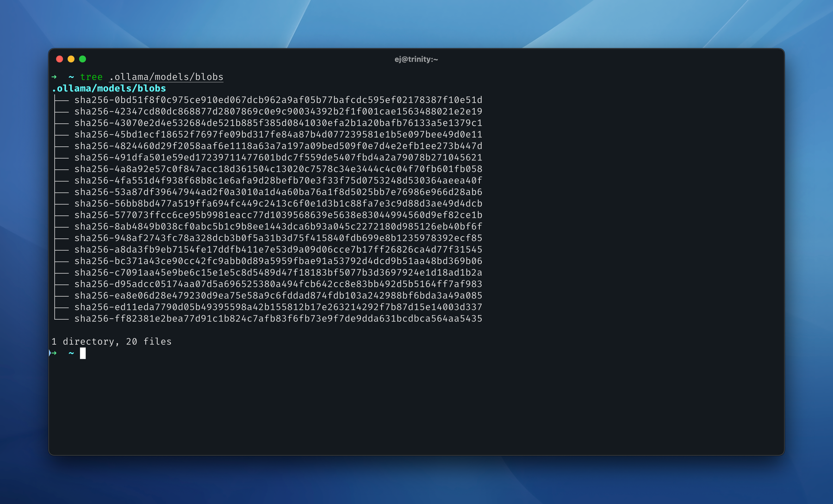Viewport: 833px width, 504px height.
Task: Select the blob file starting with sha256-42347cd8
Action: 278,112
